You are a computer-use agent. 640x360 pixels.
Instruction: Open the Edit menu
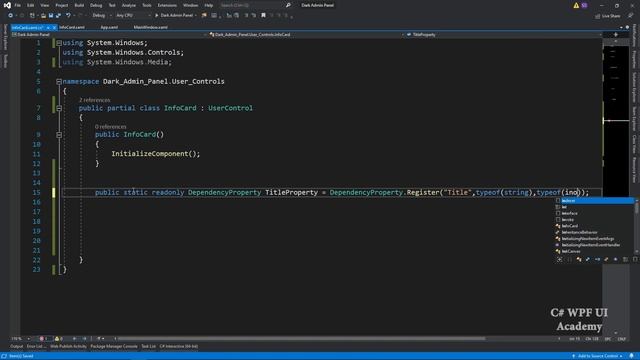(x=31, y=5)
